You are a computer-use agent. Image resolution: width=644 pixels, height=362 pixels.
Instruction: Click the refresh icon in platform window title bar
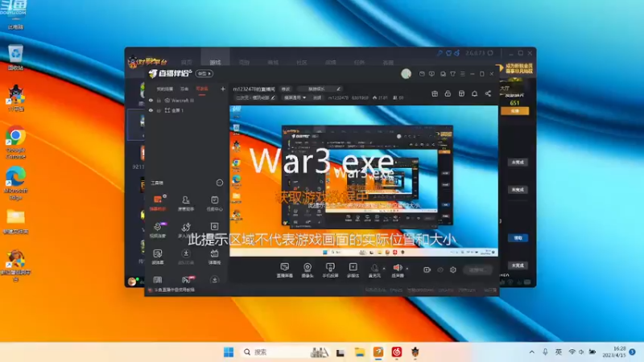coord(490,53)
